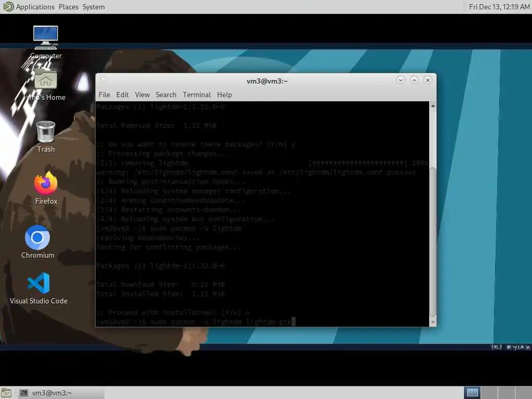This screenshot has width=532, height=399.
Task: Open the terminal Search menu
Action: click(166, 95)
